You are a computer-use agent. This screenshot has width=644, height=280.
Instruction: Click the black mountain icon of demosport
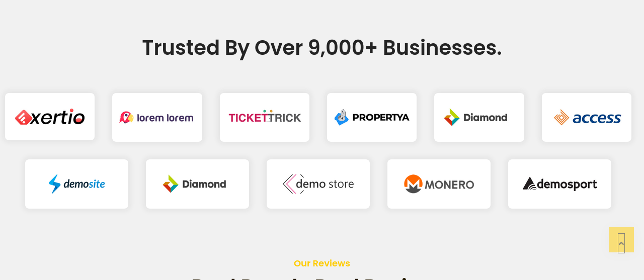pyautogui.click(x=529, y=184)
